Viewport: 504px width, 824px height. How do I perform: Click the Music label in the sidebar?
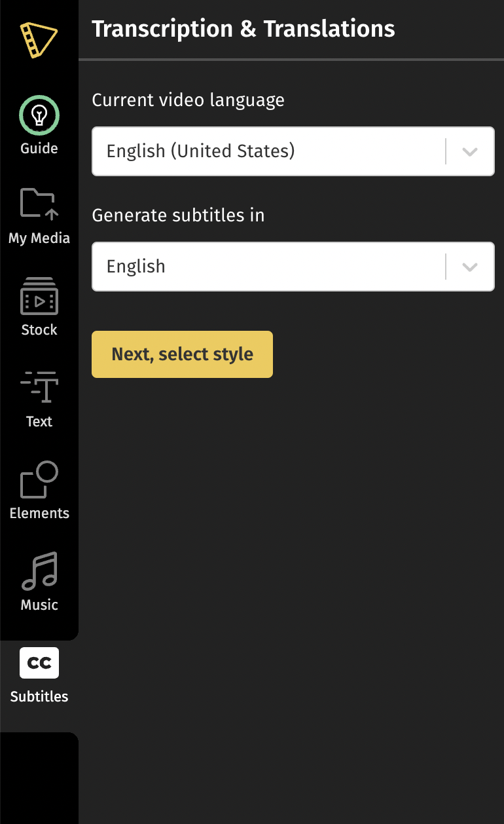(39, 605)
